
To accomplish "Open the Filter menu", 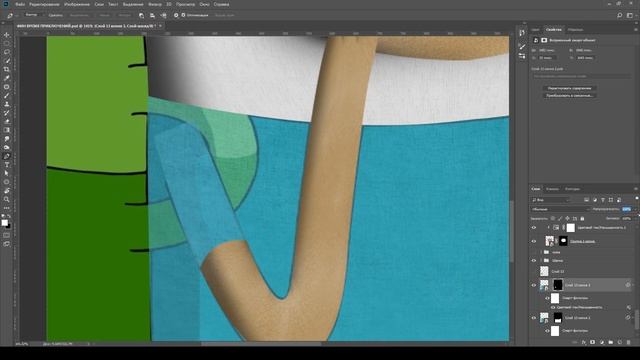I will 155,4.
